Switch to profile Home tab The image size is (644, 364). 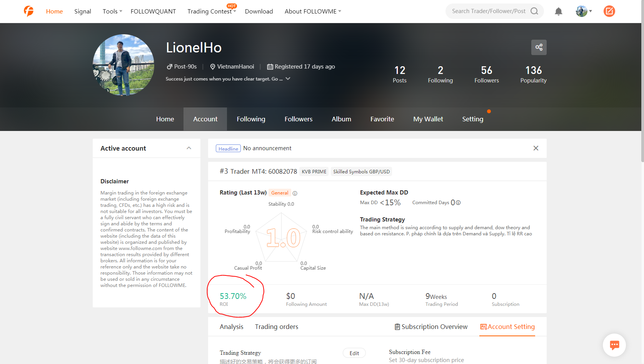tap(165, 119)
